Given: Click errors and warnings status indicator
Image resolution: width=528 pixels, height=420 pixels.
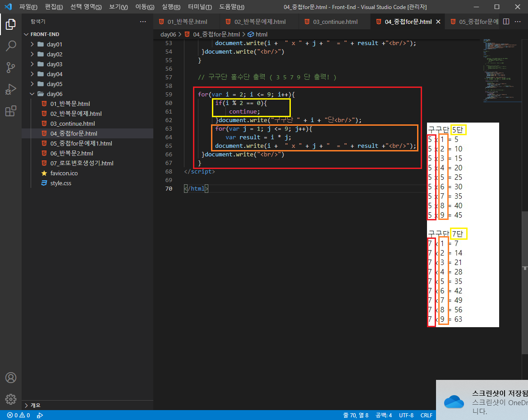Looking at the screenshot, I should [x=18, y=415].
